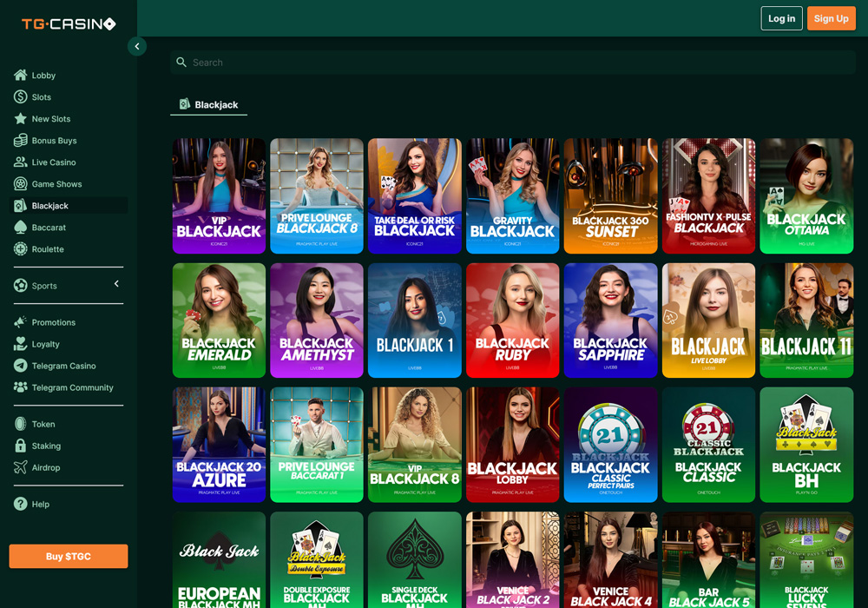Open the Blackjack 1 game

click(x=415, y=320)
